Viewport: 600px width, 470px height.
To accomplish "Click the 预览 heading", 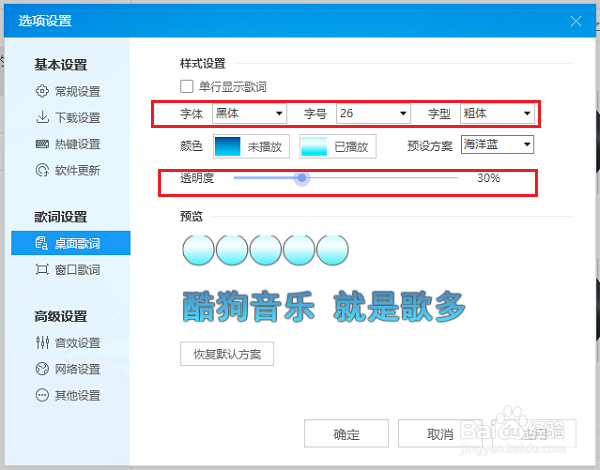I will coord(191,216).
